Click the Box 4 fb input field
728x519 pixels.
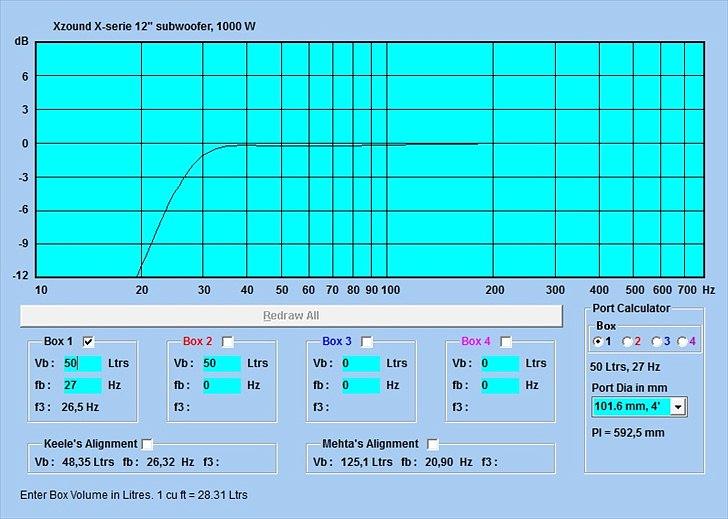(x=499, y=385)
